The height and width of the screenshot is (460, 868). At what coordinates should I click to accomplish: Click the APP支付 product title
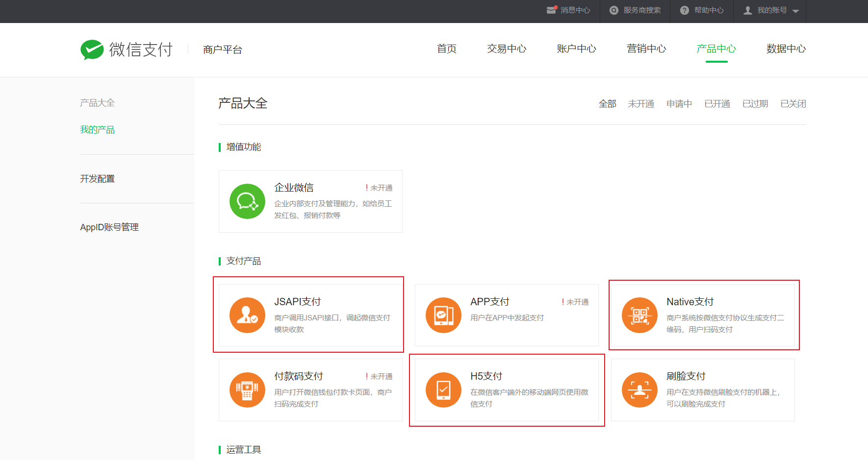pos(490,302)
